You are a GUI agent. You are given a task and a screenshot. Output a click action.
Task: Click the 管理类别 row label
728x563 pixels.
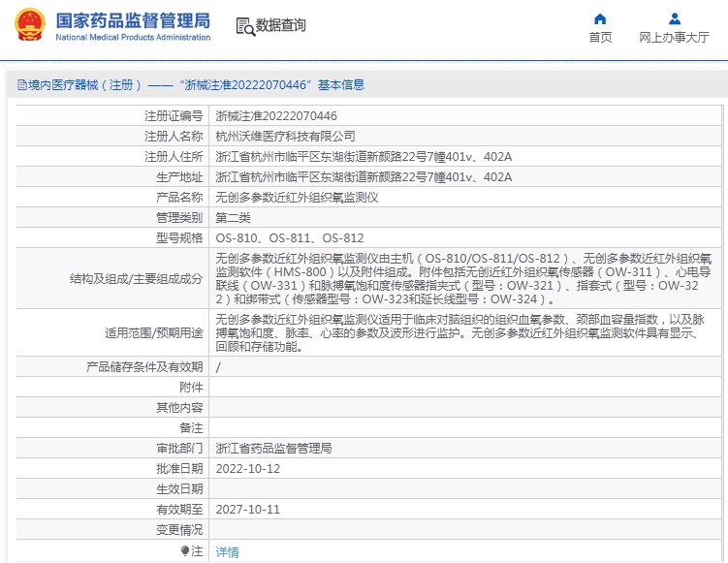(179, 218)
